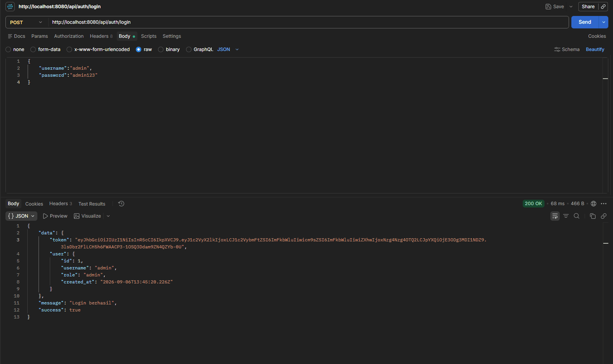Open the request Cookies link

coord(597,36)
